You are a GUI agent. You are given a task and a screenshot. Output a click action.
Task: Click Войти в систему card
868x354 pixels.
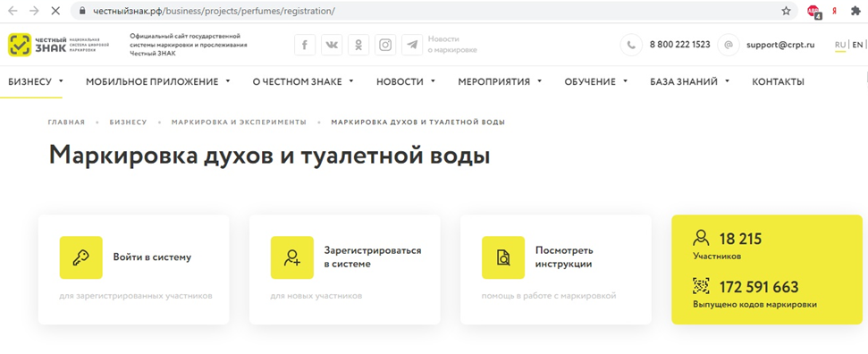point(133,269)
